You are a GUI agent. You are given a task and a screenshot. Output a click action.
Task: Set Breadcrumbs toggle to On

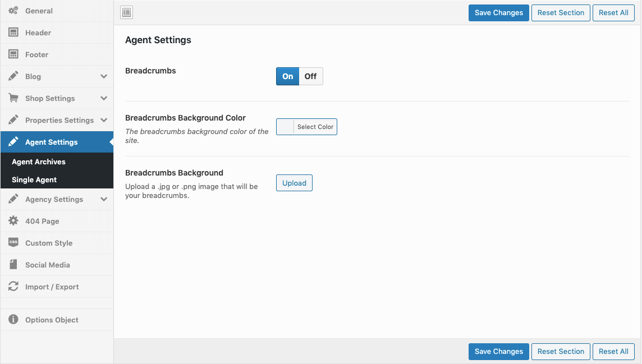tap(287, 76)
